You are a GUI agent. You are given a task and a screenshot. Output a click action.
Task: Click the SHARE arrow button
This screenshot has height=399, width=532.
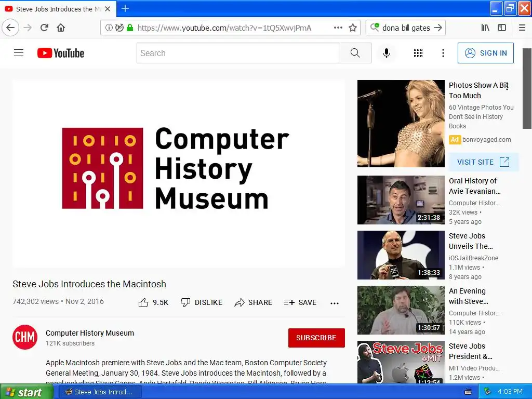point(253,302)
